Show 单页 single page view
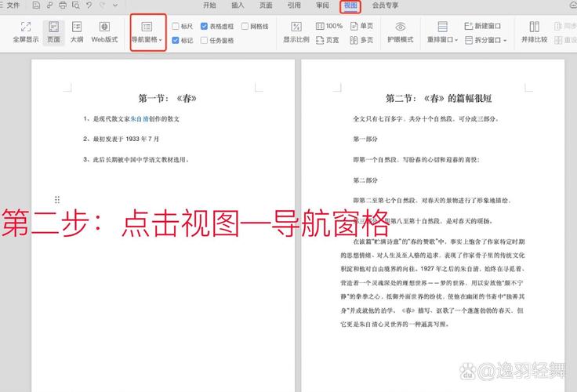 [x=362, y=26]
